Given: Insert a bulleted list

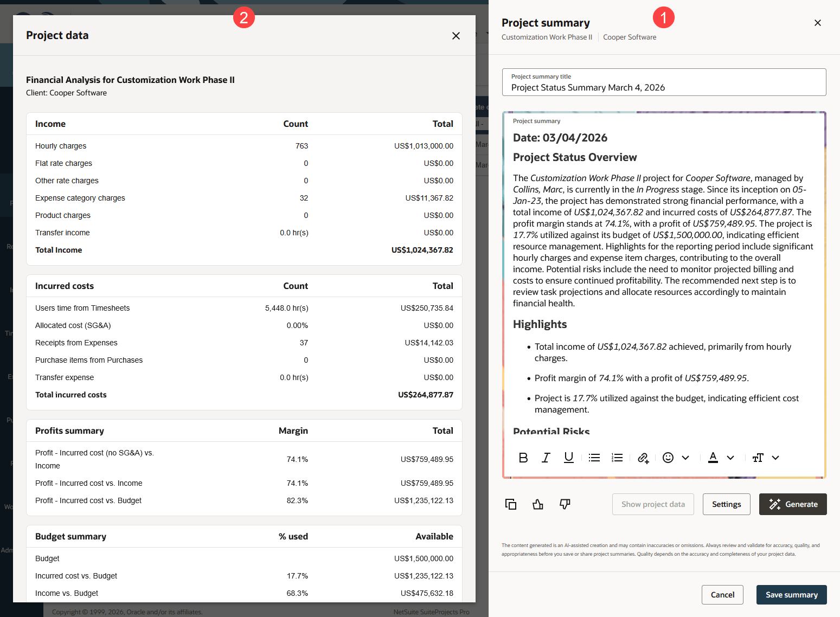Looking at the screenshot, I should [x=594, y=458].
